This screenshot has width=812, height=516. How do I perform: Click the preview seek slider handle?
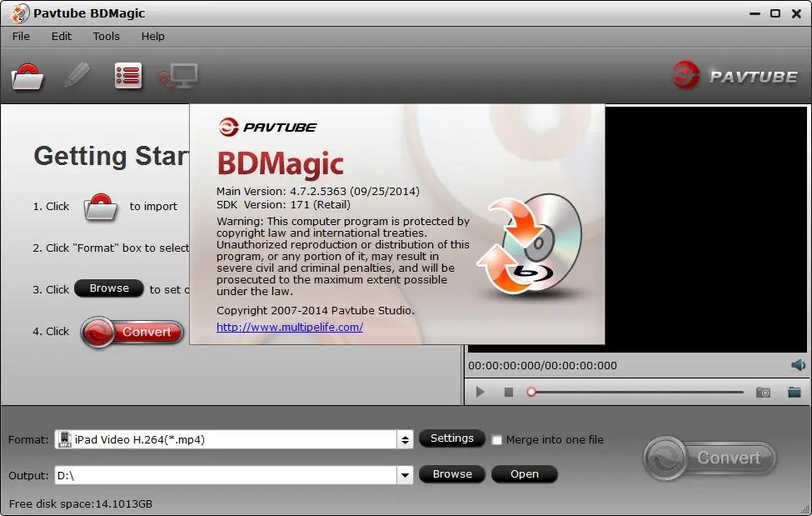(x=531, y=392)
